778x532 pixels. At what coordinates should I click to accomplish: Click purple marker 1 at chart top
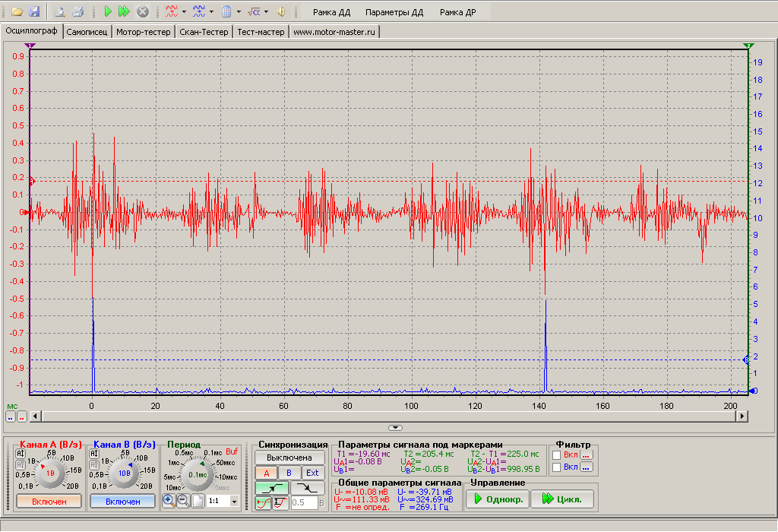pos(30,46)
